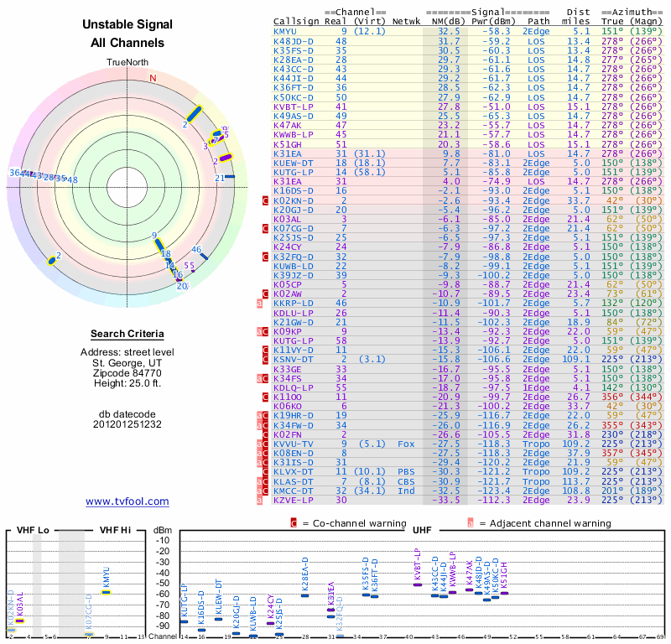Click the KZVE-LP callsign in last row
Image resolution: width=671 pixels, height=644 pixels.
pyautogui.click(x=294, y=499)
